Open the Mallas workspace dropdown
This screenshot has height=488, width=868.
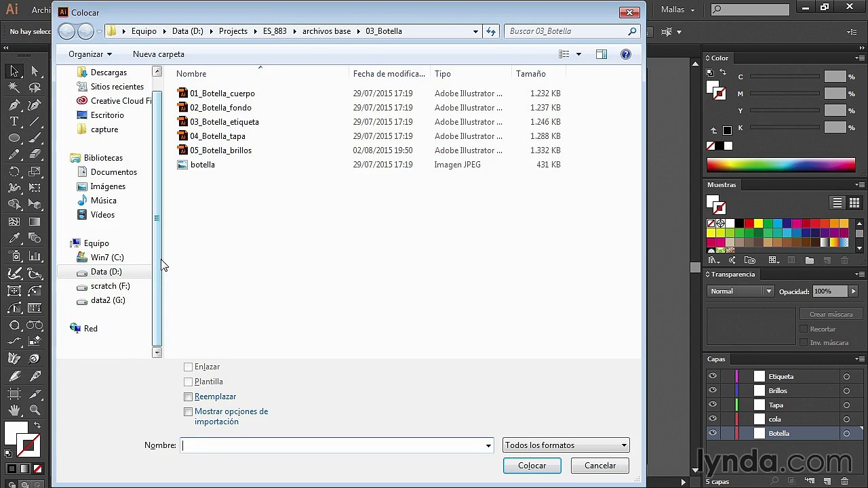(x=678, y=9)
